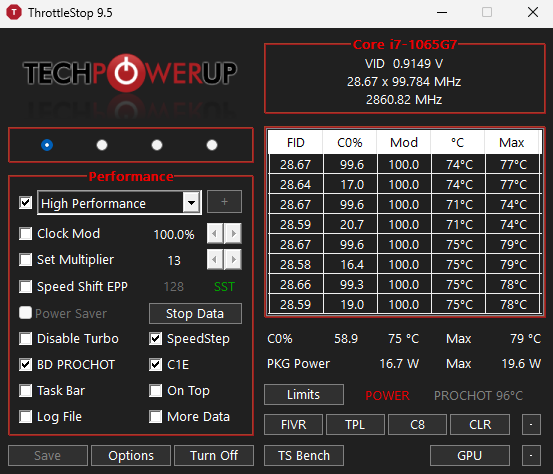Click the C0% column header
This screenshot has width=553, height=474.
[x=350, y=142]
